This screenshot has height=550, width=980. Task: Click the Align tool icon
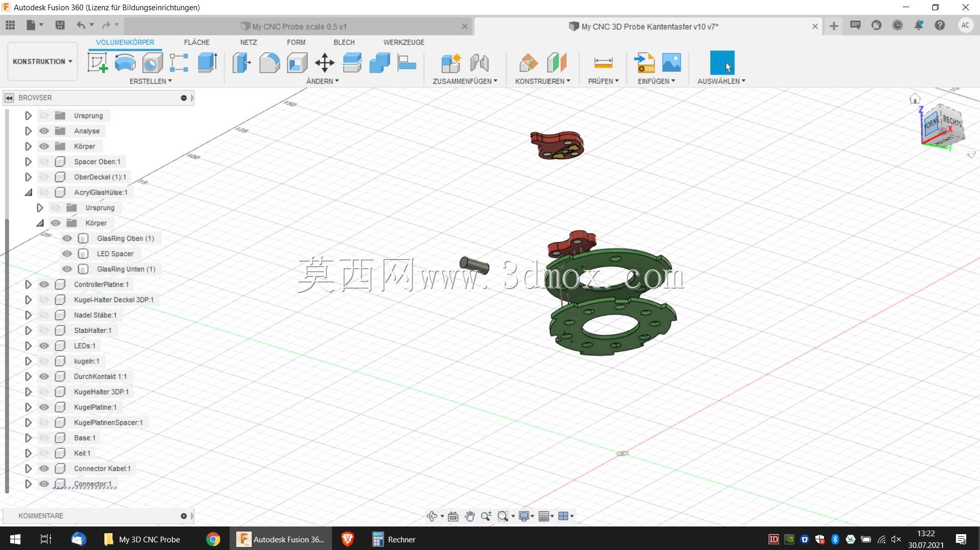tap(407, 63)
